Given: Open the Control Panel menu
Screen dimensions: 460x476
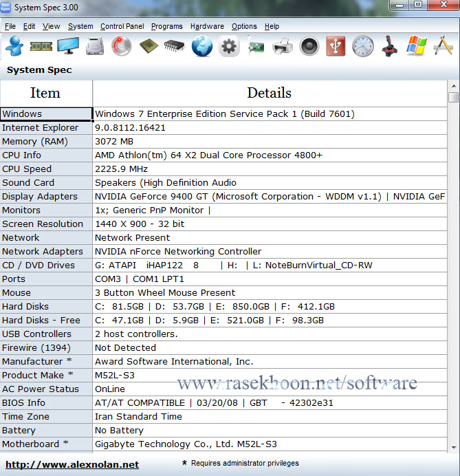Looking at the screenshot, I should pyautogui.click(x=122, y=26).
